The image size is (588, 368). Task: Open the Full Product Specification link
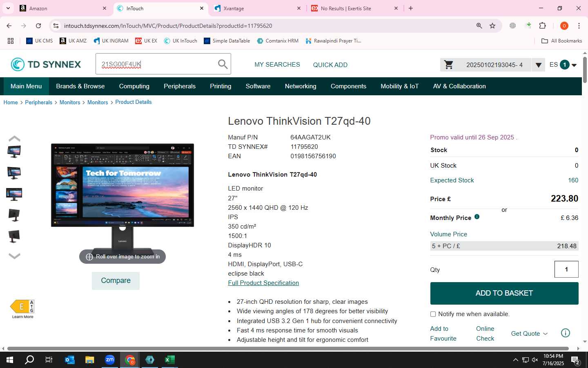(x=263, y=283)
